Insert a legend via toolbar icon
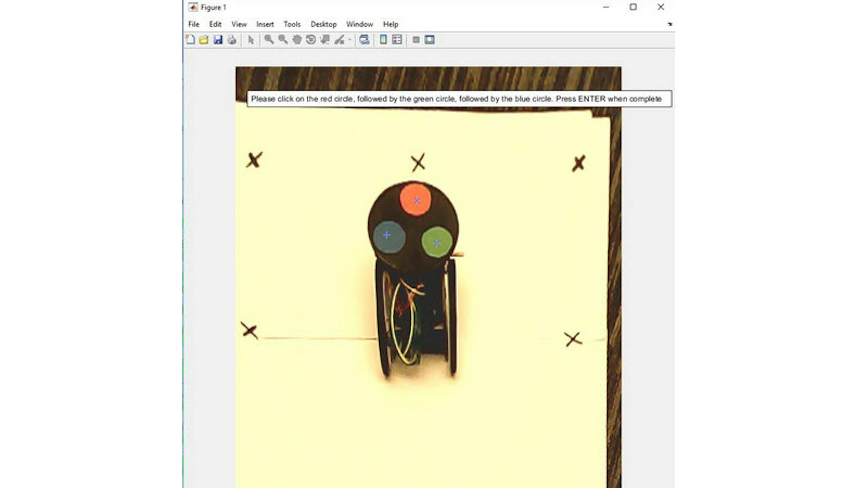The image size is (868, 488). pos(397,40)
